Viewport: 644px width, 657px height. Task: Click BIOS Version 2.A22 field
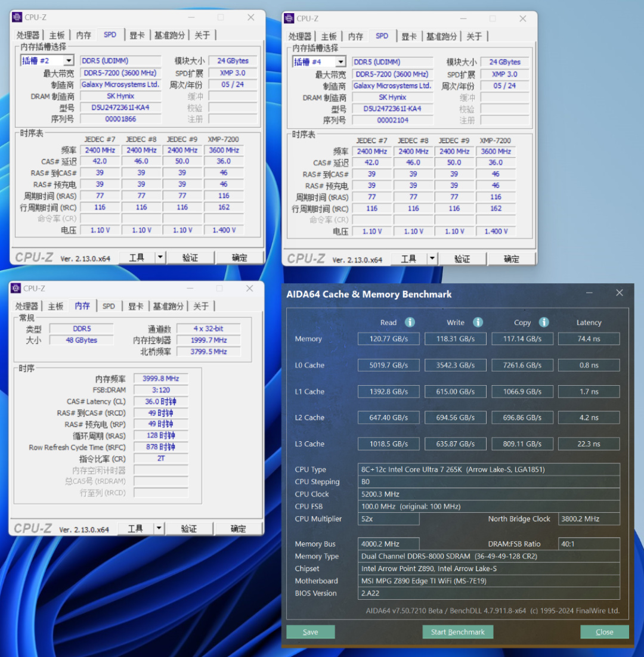pos(488,593)
